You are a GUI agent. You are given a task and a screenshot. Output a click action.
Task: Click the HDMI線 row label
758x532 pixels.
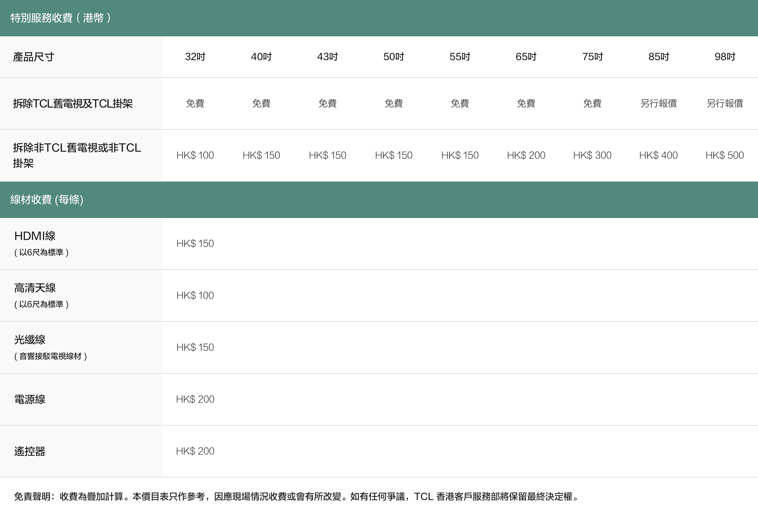click(x=35, y=236)
